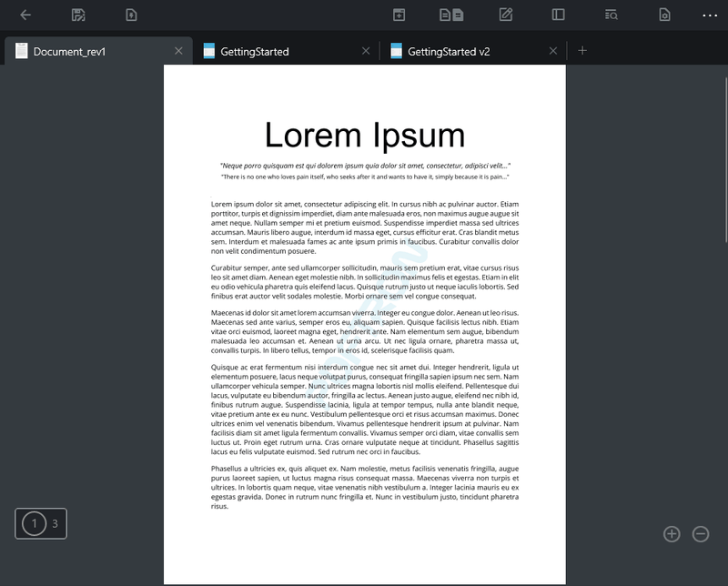Click the paragraph starting "Lorem ipsum dolor sit amet"

pos(365,227)
